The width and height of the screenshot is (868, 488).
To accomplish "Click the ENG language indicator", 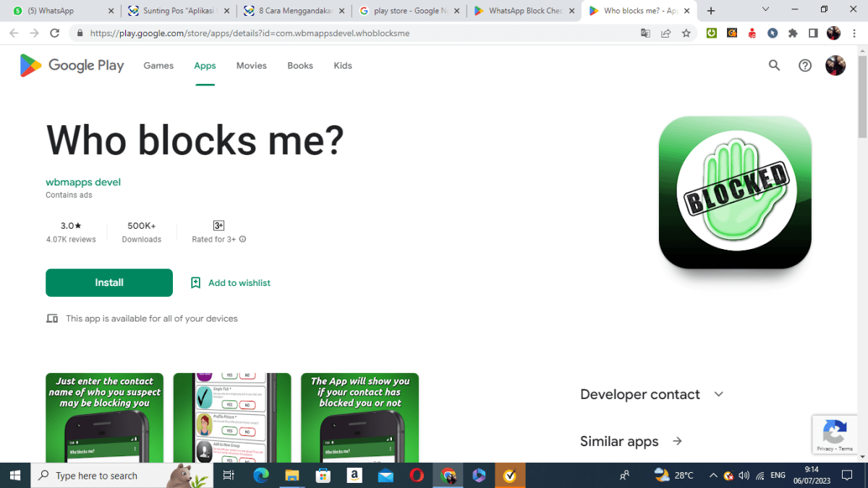I will click(778, 476).
